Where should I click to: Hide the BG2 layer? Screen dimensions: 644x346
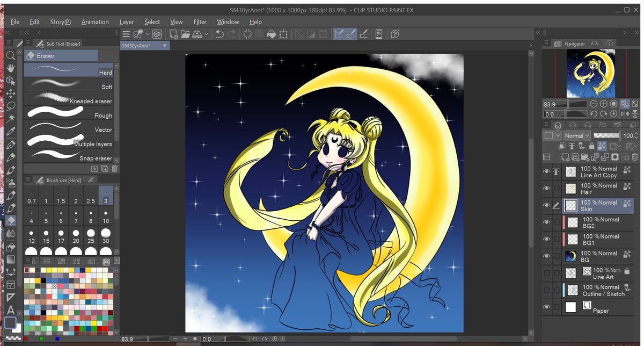(547, 222)
